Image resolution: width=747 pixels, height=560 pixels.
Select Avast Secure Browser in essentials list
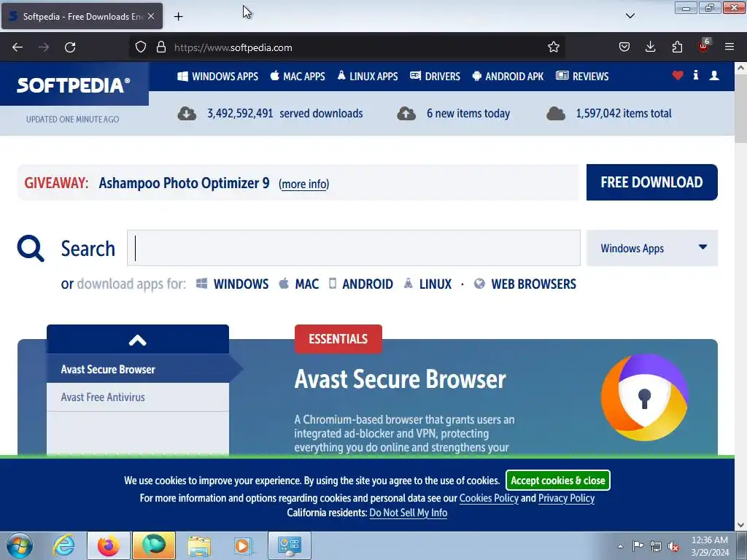[x=138, y=368]
